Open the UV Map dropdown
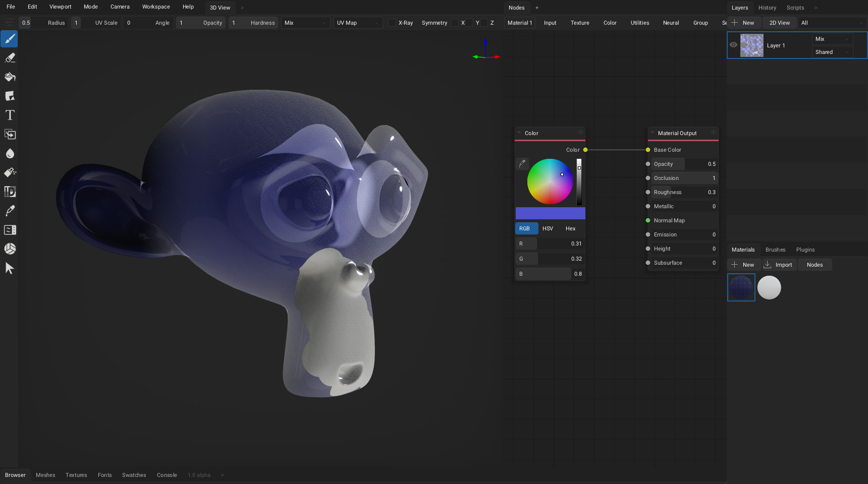 (358, 23)
